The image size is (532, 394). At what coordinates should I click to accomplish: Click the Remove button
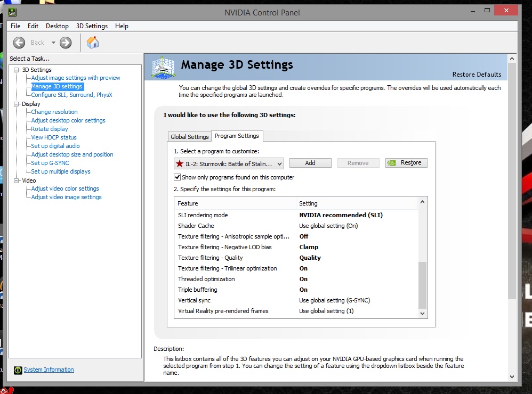tap(358, 163)
